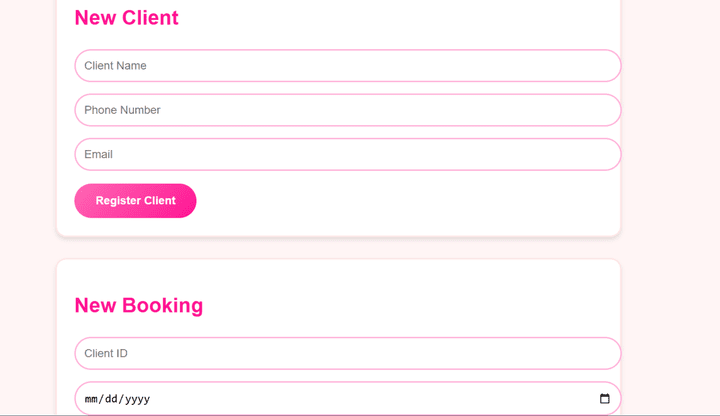Click into the Client ID field
The width and height of the screenshot is (720, 416).
347,353
